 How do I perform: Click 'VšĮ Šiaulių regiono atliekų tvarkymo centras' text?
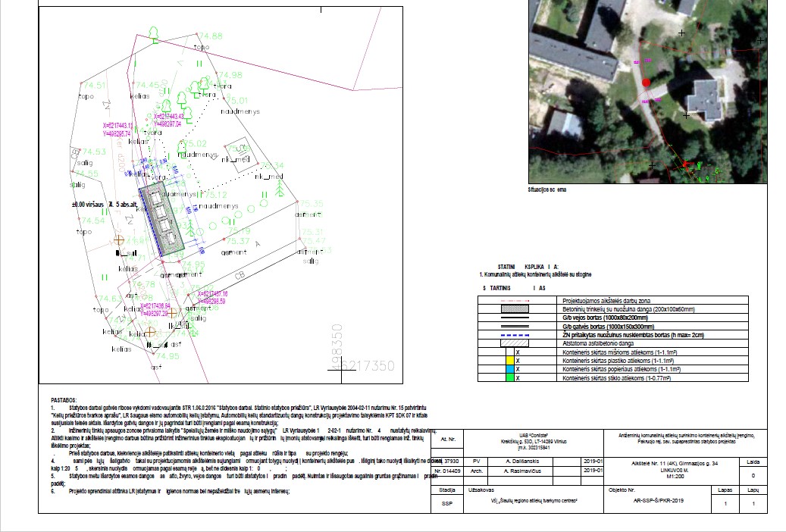(534, 500)
